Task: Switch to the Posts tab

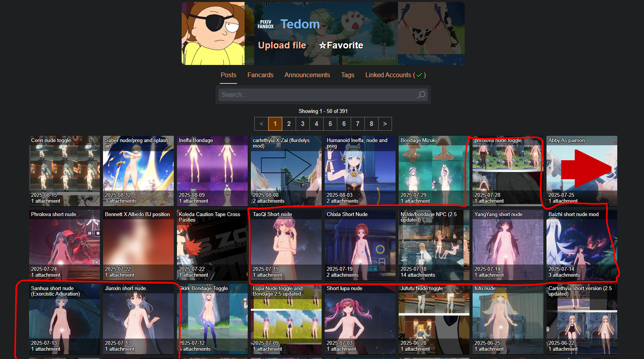Action: tap(228, 75)
